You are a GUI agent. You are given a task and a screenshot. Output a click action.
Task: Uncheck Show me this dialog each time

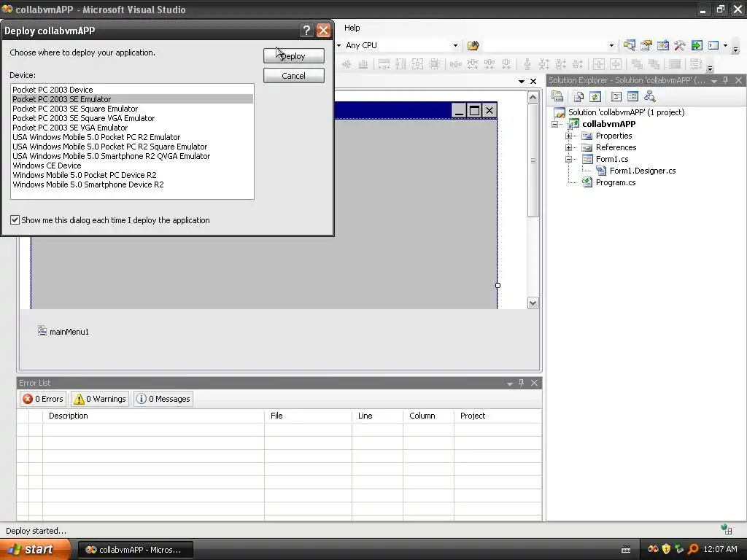(x=15, y=219)
